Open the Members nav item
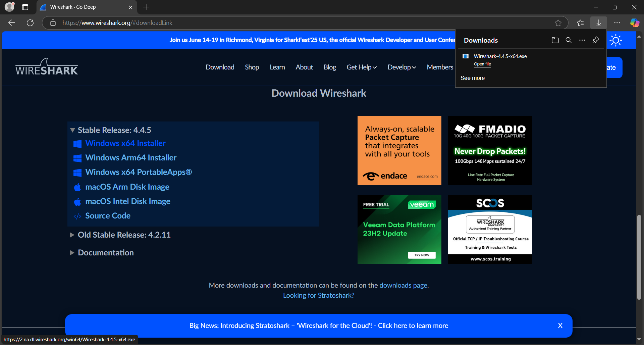This screenshot has width=644, height=345. (x=440, y=67)
